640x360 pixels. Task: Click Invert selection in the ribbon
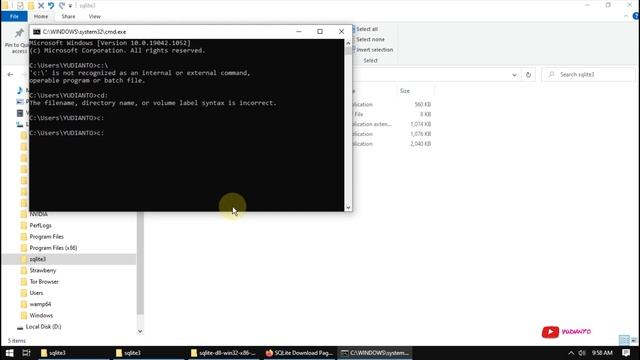click(x=373, y=49)
